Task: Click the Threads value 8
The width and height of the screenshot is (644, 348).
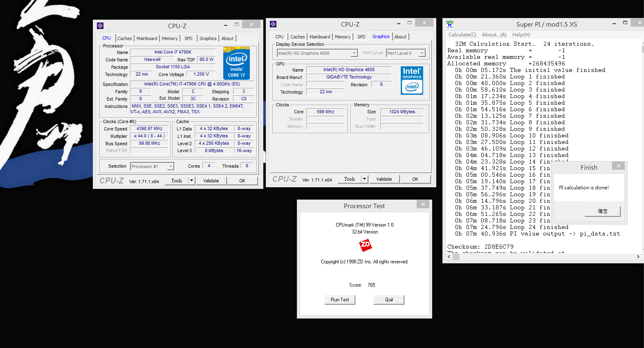Action: (x=247, y=166)
